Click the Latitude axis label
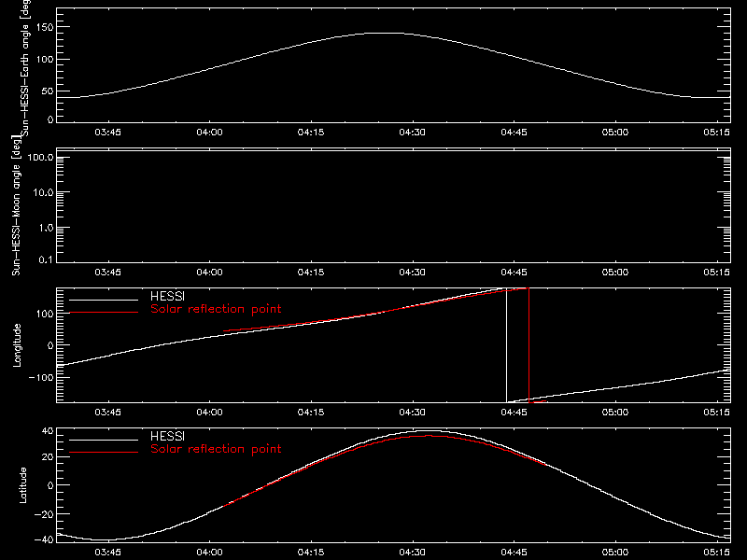This screenshot has width=747, height=560. (22, 485)
